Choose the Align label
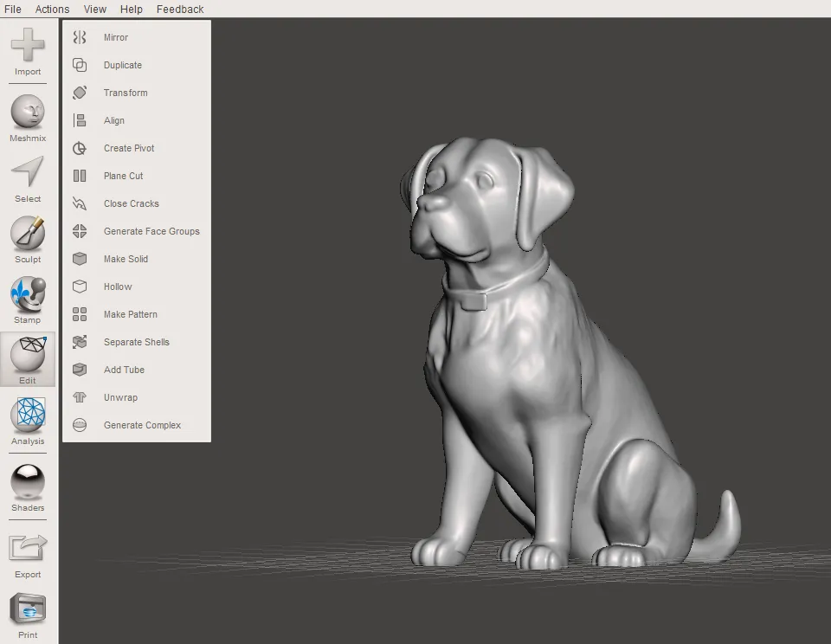 click(114, 121)
